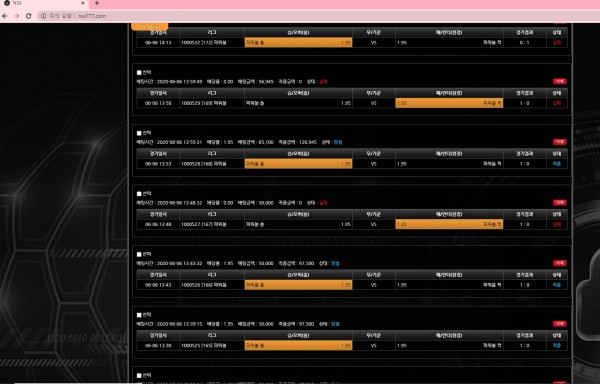Delete the bet placed at 13:43:32
This screenshot has height=384, width=600.
point(559,263)
